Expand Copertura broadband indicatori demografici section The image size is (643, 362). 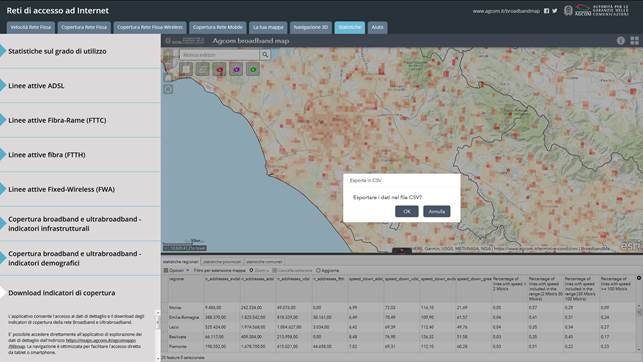(80, 258)
